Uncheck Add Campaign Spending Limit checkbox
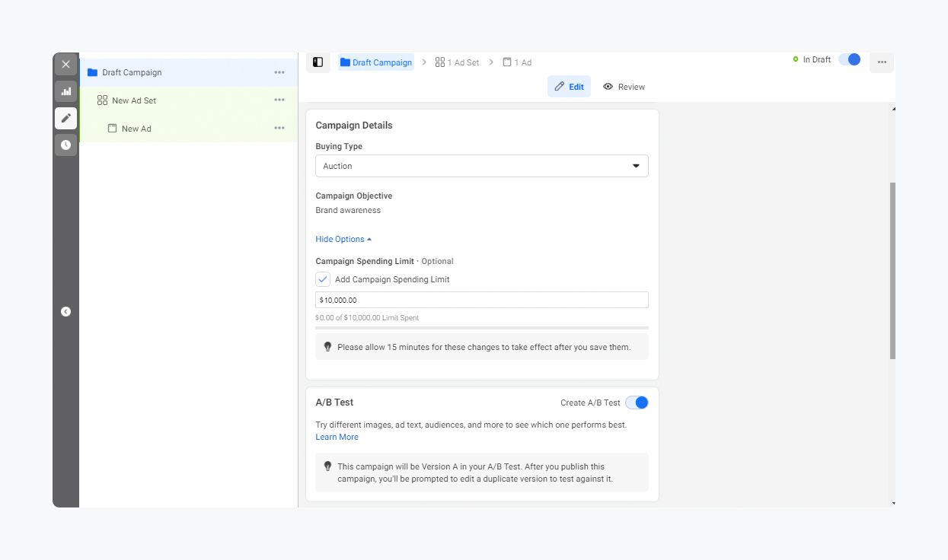 coord(323,279)
